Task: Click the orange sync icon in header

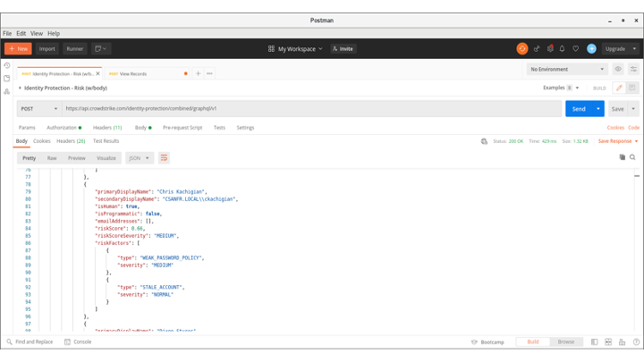Action: click(522, 49)
